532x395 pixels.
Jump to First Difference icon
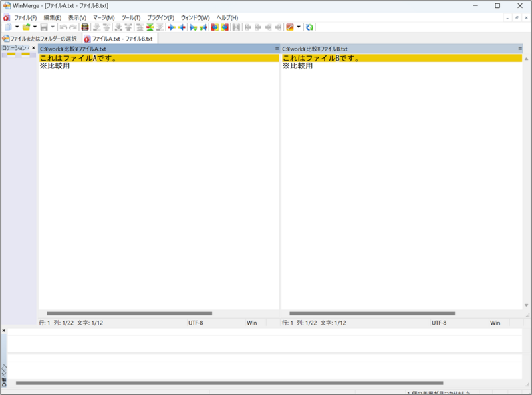[140, 27]
